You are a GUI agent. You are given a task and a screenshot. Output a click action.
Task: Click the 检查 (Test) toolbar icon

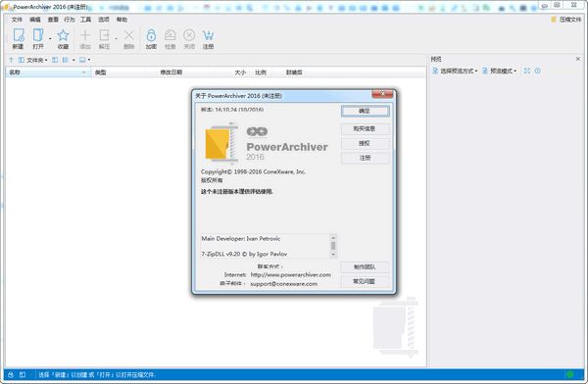tap(171, 35)
